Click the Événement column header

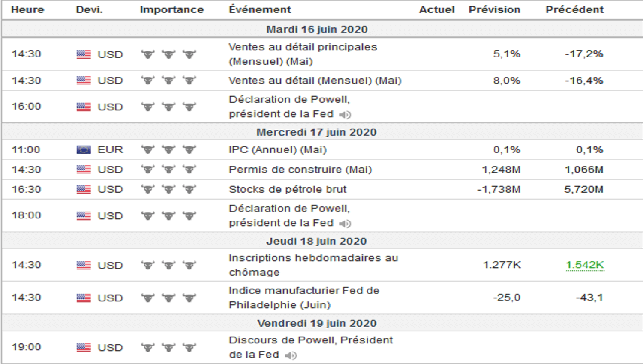[x=260, y=9]
